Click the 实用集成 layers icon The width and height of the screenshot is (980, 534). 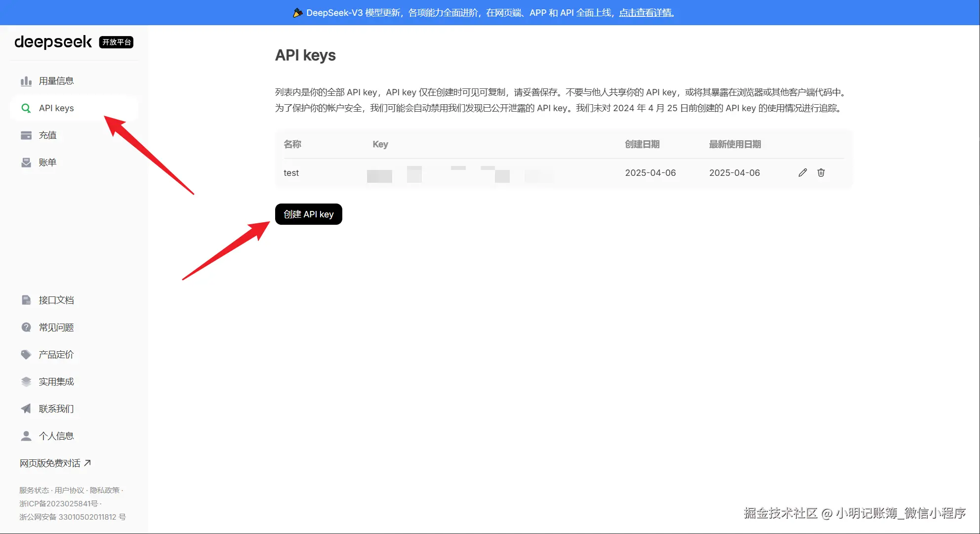point(26,381)
